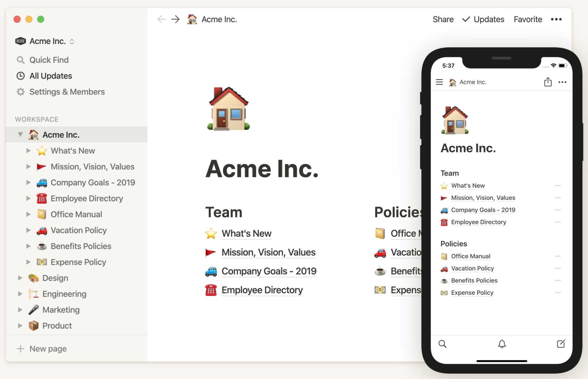Click the Settings & Members gear icon
588x379 pixels.
pyautogui.click(x=21, y=91)
